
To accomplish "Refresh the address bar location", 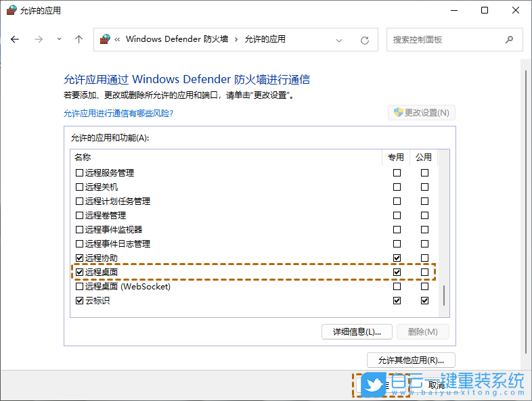I will (x=365, y=40).
